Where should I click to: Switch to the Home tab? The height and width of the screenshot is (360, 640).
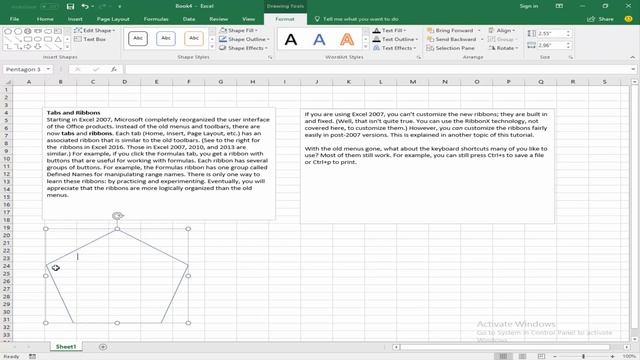(45, 19)
